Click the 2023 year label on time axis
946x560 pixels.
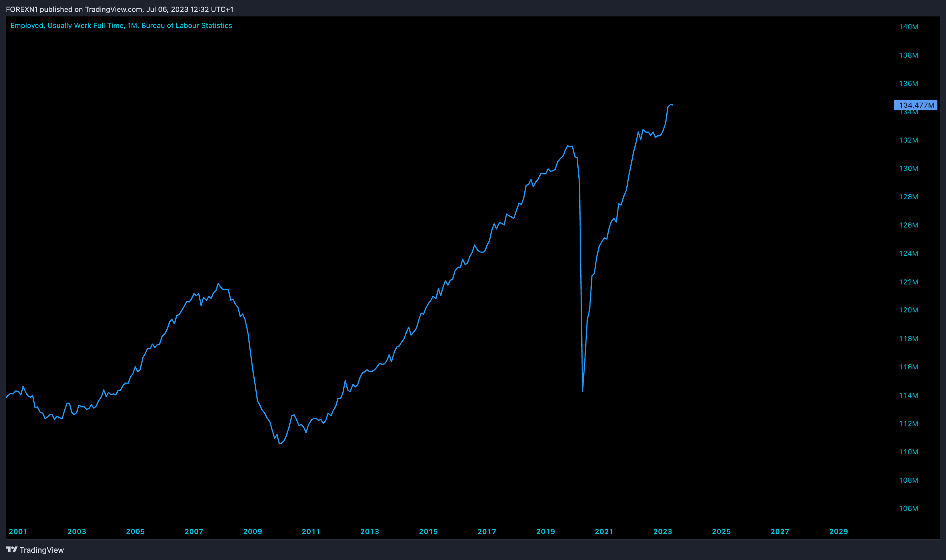point(663,531)
